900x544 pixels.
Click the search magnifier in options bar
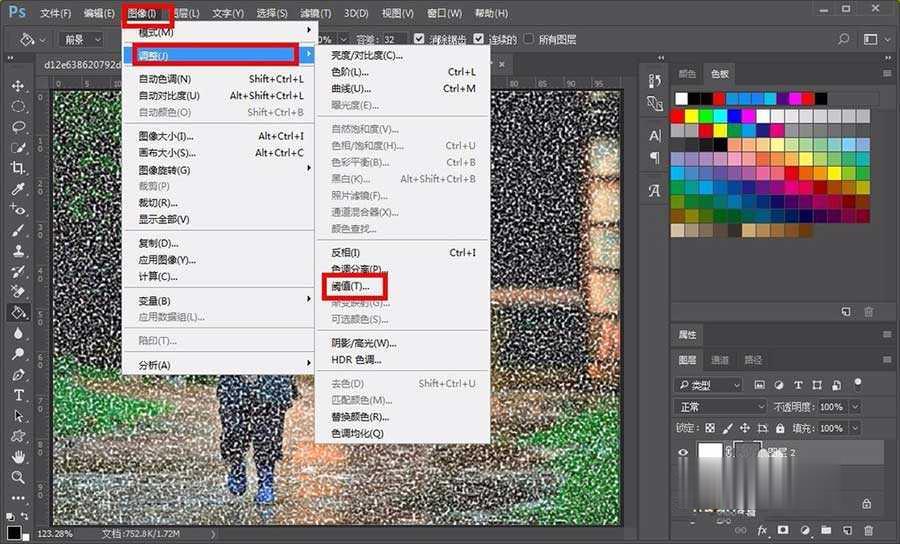click(x=843, y=39)
